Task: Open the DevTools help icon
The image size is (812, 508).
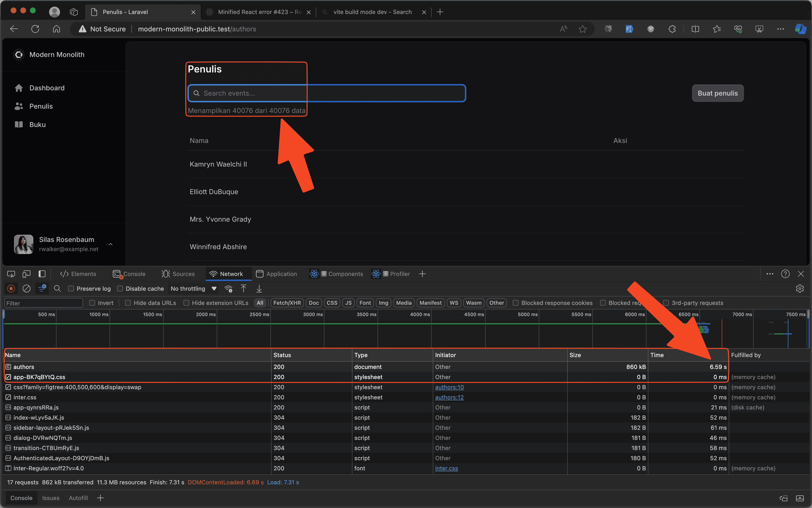Action: click(x=785, y=274)
